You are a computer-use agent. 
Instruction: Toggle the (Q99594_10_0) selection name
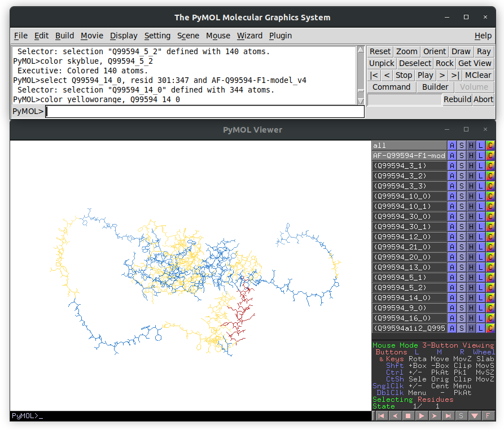click(x=409, y=196)
